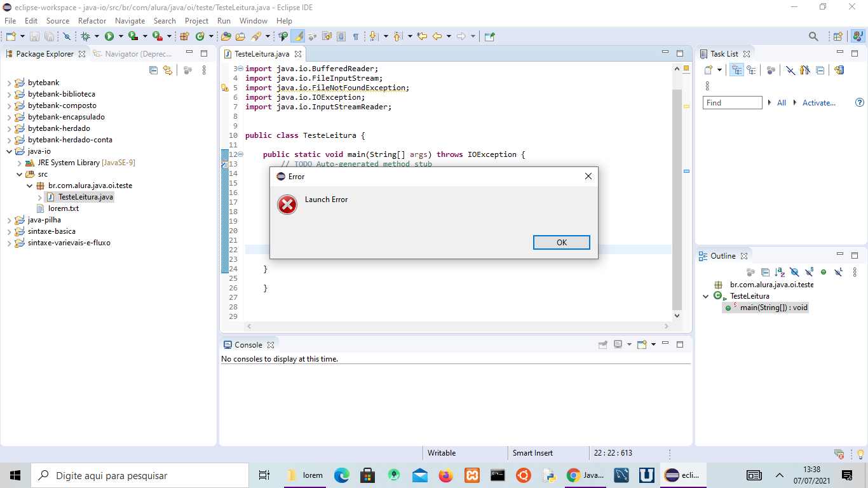Click the toolbar Search magnifier icon
This screenshot has width=868, height=488.
(x=813, y=37)
